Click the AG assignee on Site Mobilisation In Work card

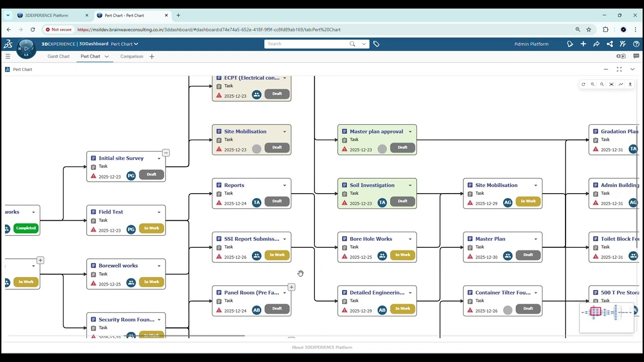coord(508,203)
